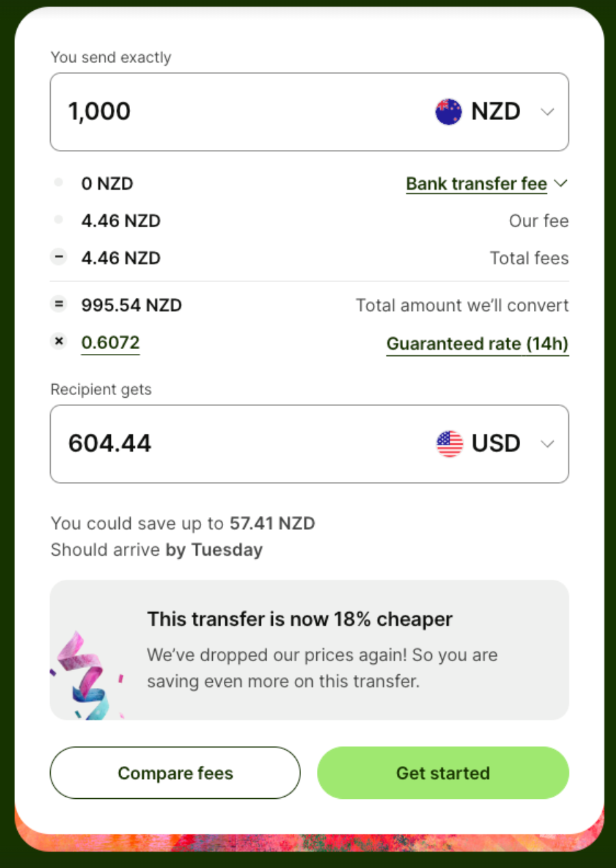Click the bullet dot beside Our fee amount
The image size is (616, 868).
pos(59,220)
